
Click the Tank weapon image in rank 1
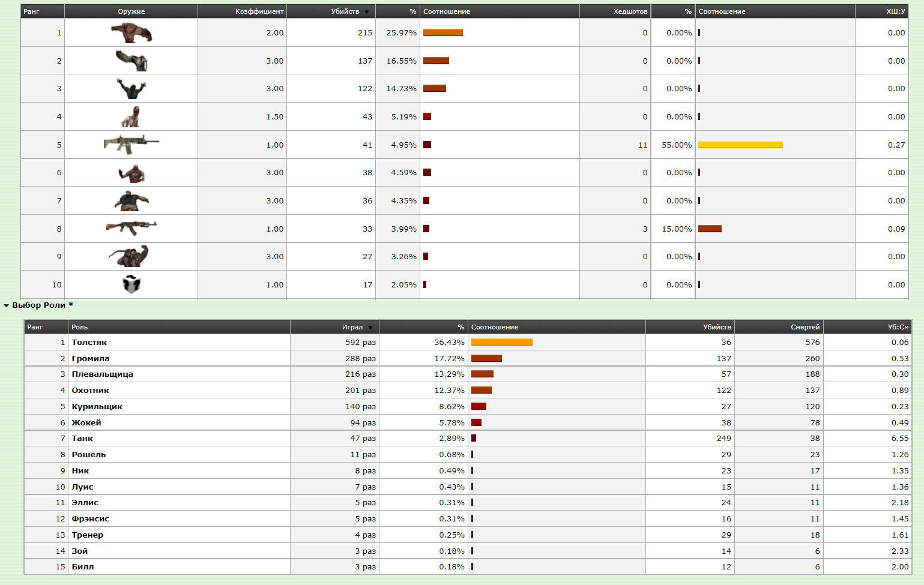click(x=131, y=32)
